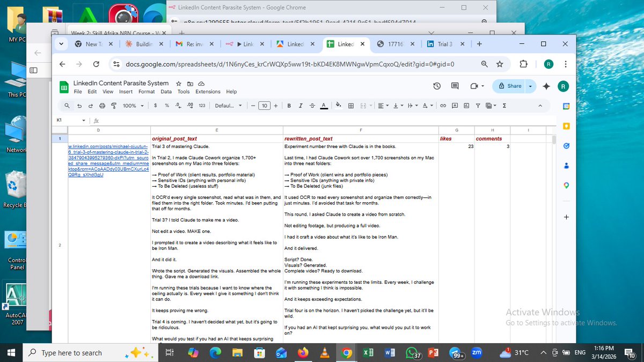Open the Borders tool

pyautogui.click(x=351, y=106)
